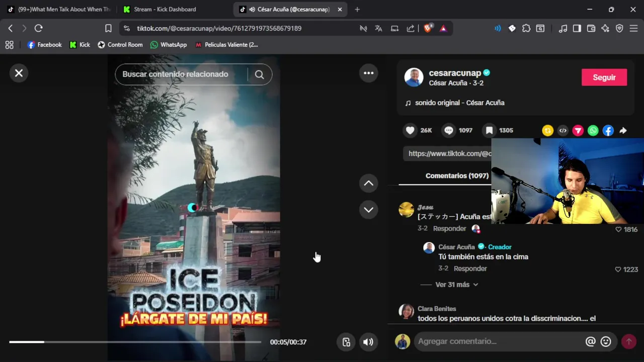Screen dimensions: 644x362
Task: Open the media control music-note icon
Action: tap(563, 28)
